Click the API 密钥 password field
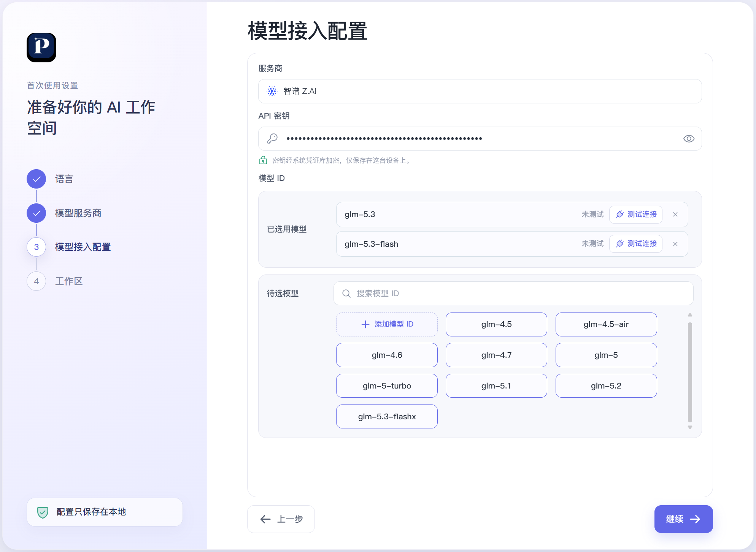 (480, 139)
